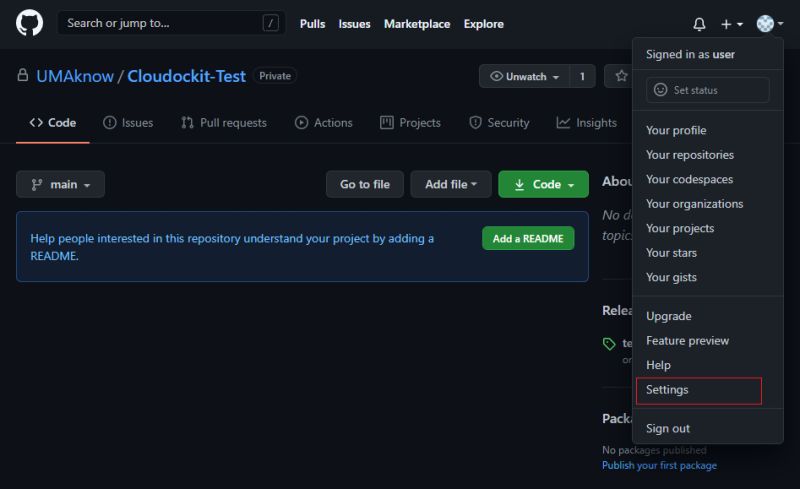Click the Private badge label
The width and height of the screenshot is (800, 489).
[x=275, y=76]
